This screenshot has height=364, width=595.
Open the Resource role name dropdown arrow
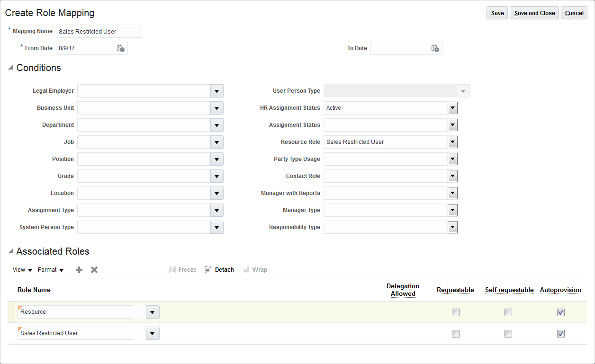tap(152, 312)
